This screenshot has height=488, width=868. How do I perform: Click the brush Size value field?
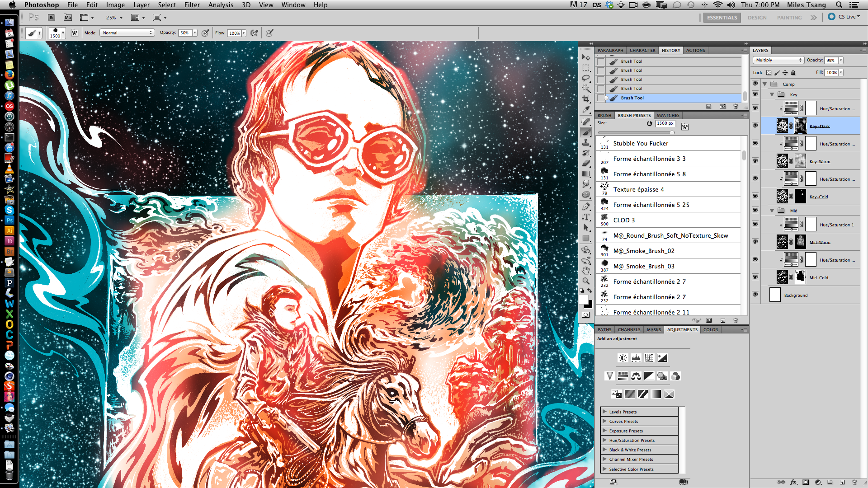pyautogui.click(x=665, y=123)
